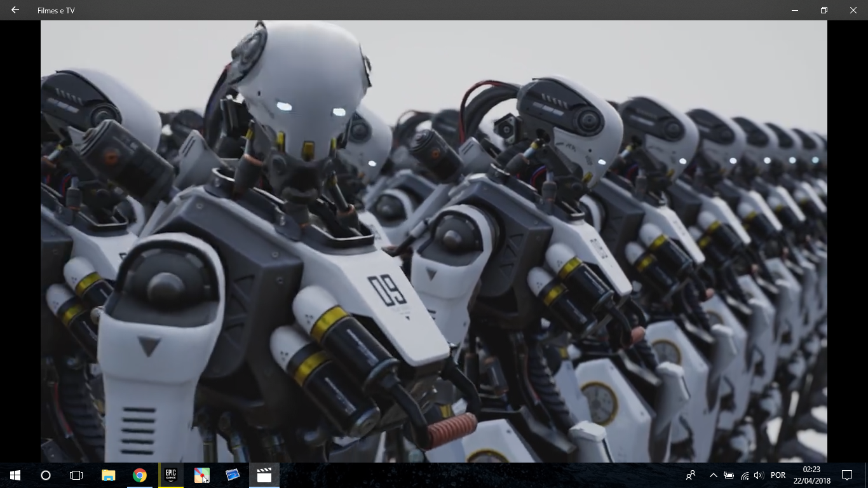This screenshot has height=488, width=868.
Task: Open the blue screen app icon on the taskbar
Action: [233, 475]
